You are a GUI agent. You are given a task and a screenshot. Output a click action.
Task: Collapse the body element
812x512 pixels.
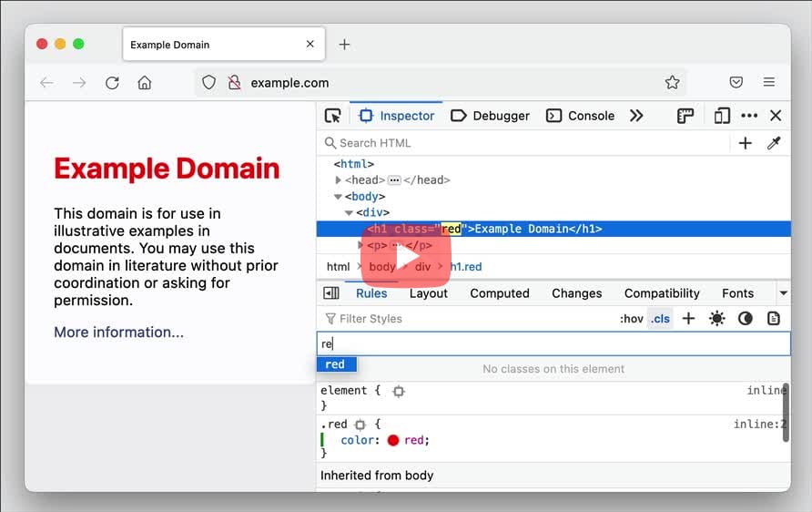point(338,197)
